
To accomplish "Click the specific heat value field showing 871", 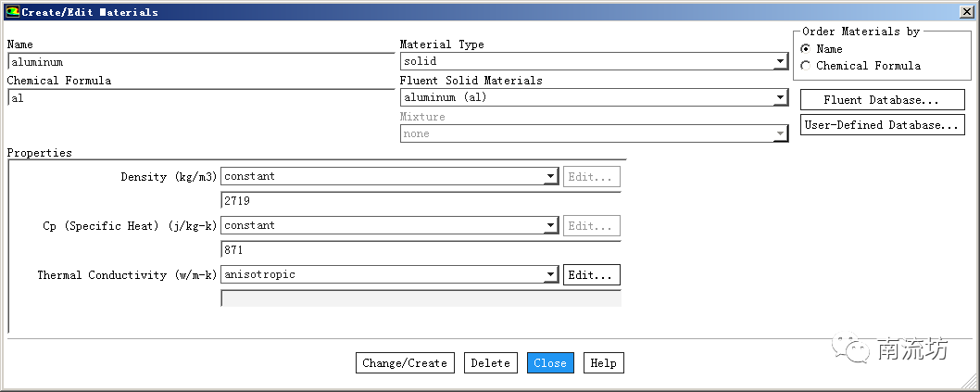I will coord(421,250).
